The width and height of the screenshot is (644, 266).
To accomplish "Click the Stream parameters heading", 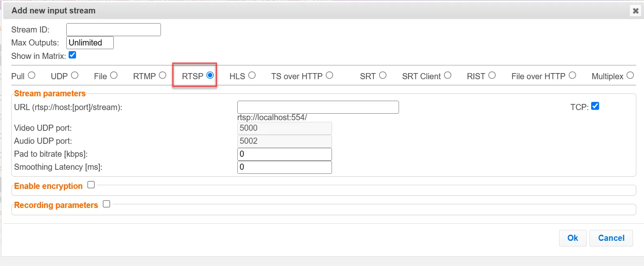I will point(50,93).
